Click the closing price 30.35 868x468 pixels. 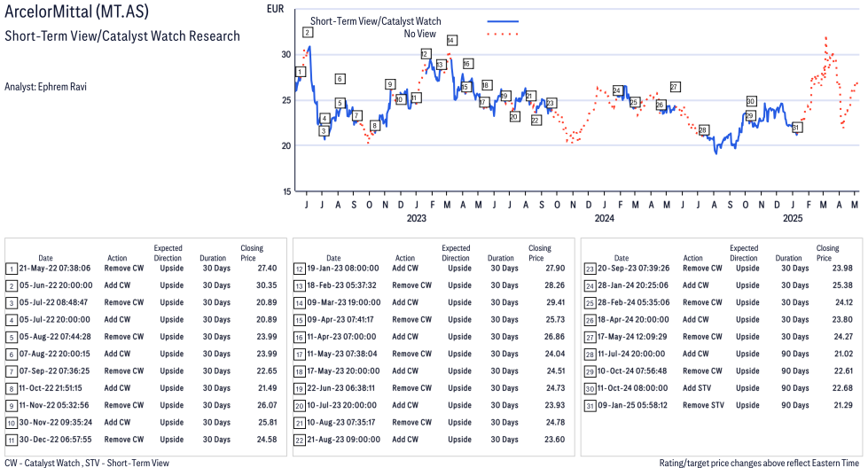click(x=267, y=285)
